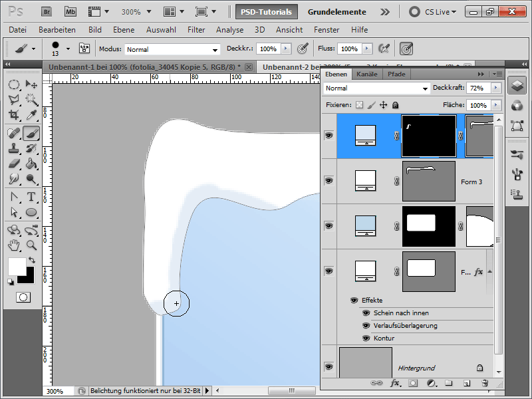Select the Polygonal Lasso tool
Image resolution: width=532 pixels, height=399 pixels.
[x=14, y=99]
